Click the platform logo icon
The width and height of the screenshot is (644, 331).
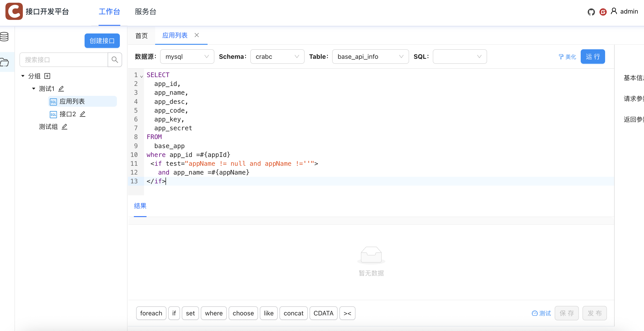point(14,11)
